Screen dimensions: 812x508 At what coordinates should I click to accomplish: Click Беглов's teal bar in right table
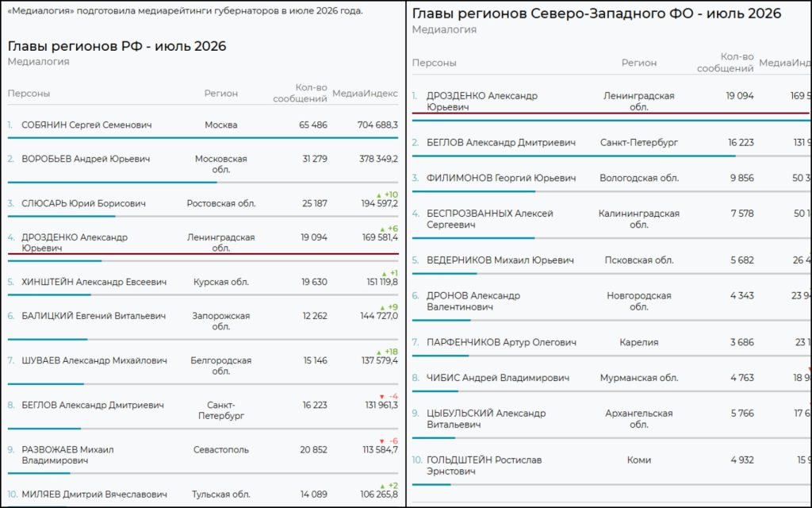(574, 156)
